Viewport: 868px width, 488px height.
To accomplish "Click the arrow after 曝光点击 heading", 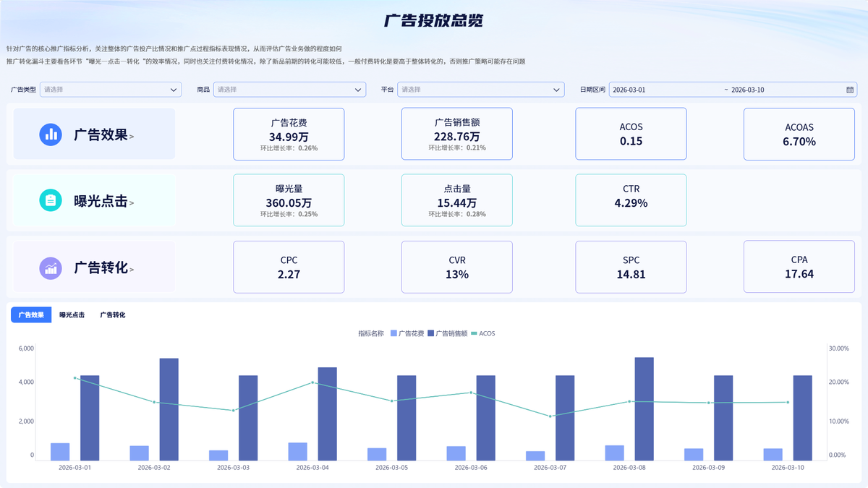I will (x=132, y=204).
